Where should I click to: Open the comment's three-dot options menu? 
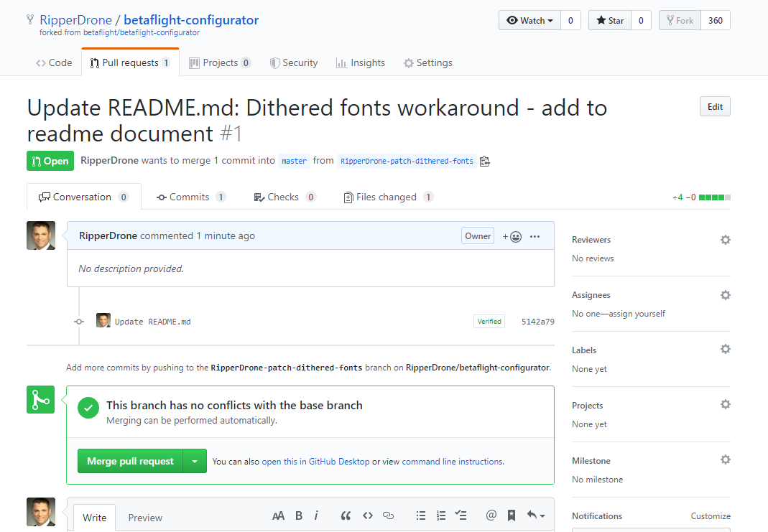(x=535, y=236)
